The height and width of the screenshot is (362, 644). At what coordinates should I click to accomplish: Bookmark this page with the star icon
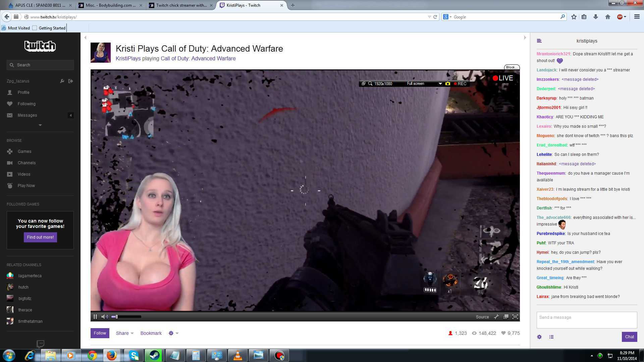click(574, 17)
